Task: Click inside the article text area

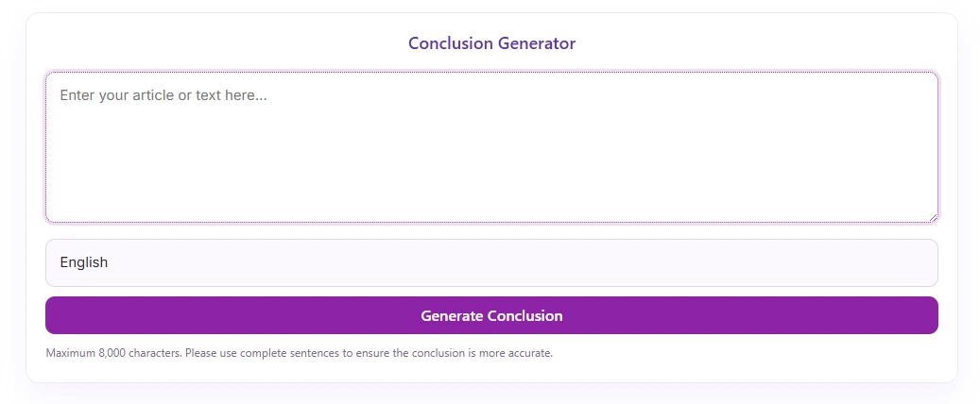Action: coord(491,146)
